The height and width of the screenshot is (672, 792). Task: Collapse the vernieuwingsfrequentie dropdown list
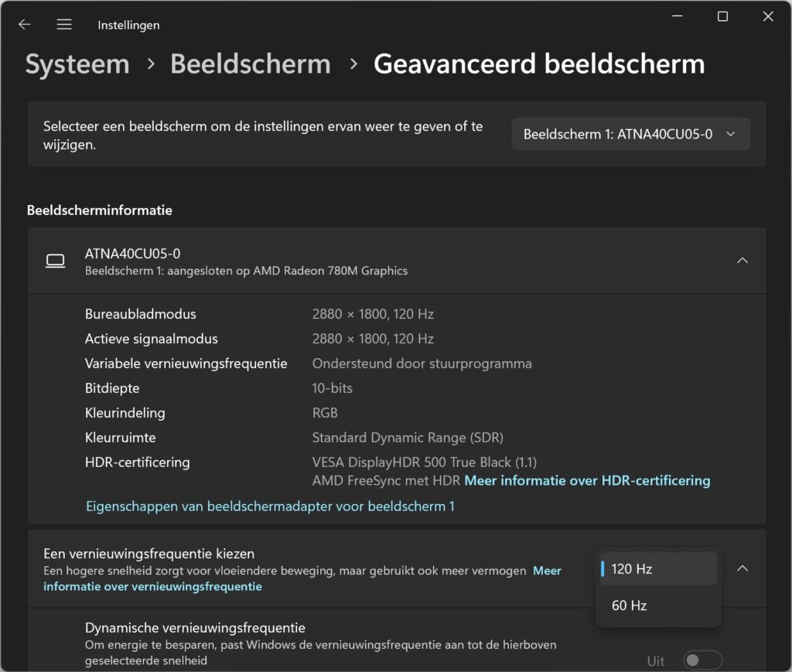click(x=742, y=568)
